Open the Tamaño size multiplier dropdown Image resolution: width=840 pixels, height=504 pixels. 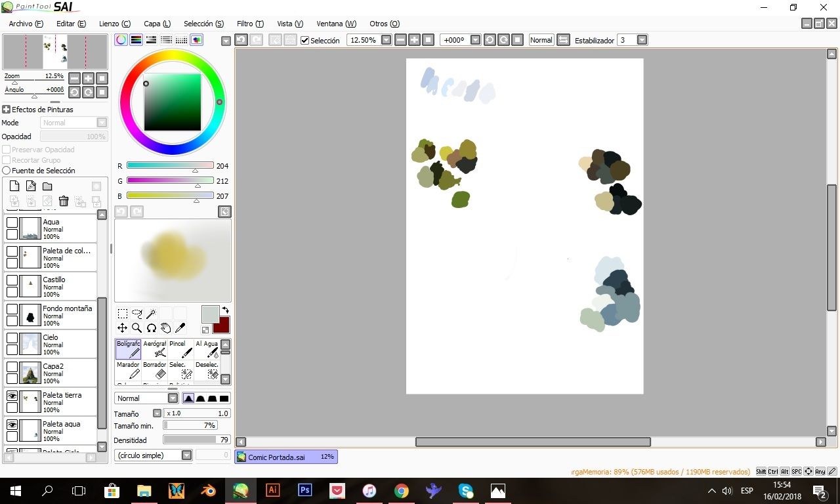157,413
